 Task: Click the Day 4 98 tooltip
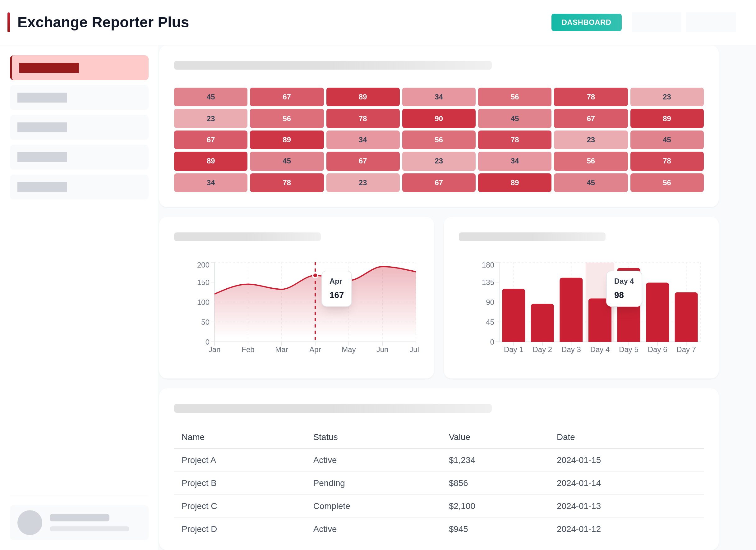point(624,288)
